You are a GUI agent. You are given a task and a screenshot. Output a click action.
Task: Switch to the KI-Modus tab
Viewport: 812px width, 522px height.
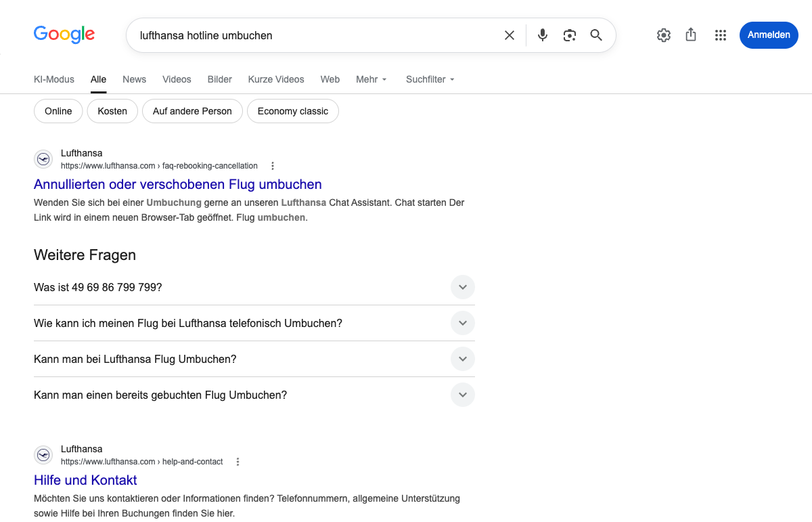point(54,79)
